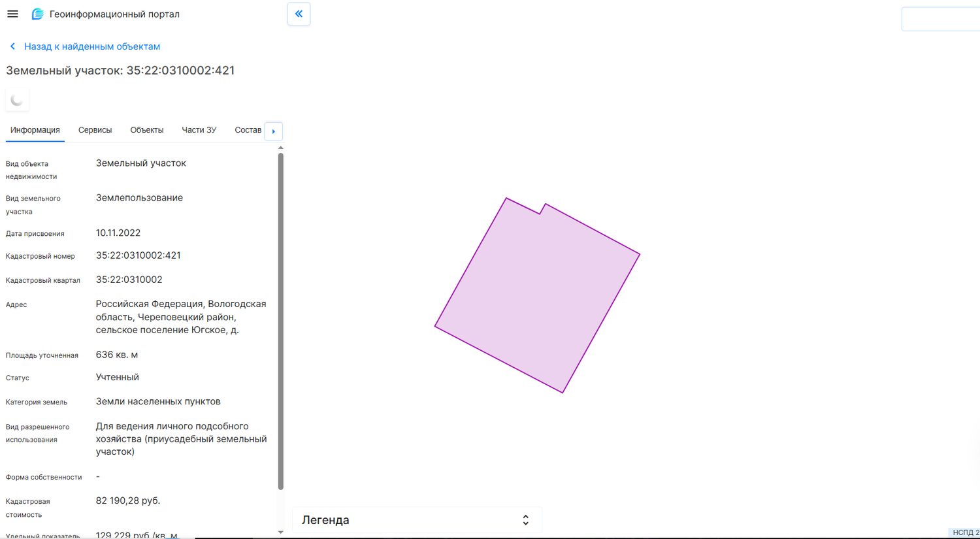The width and height of the screenshot is (980, 539).
Task: Click the label Категория земель
Action: (x=37, y=402)
